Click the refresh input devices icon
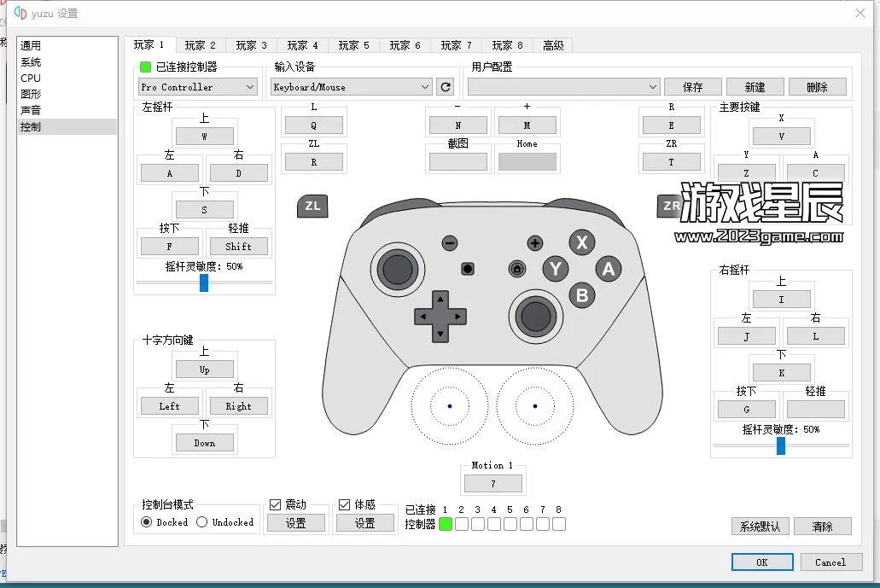 pyautogui.click(x=445, y=87)
